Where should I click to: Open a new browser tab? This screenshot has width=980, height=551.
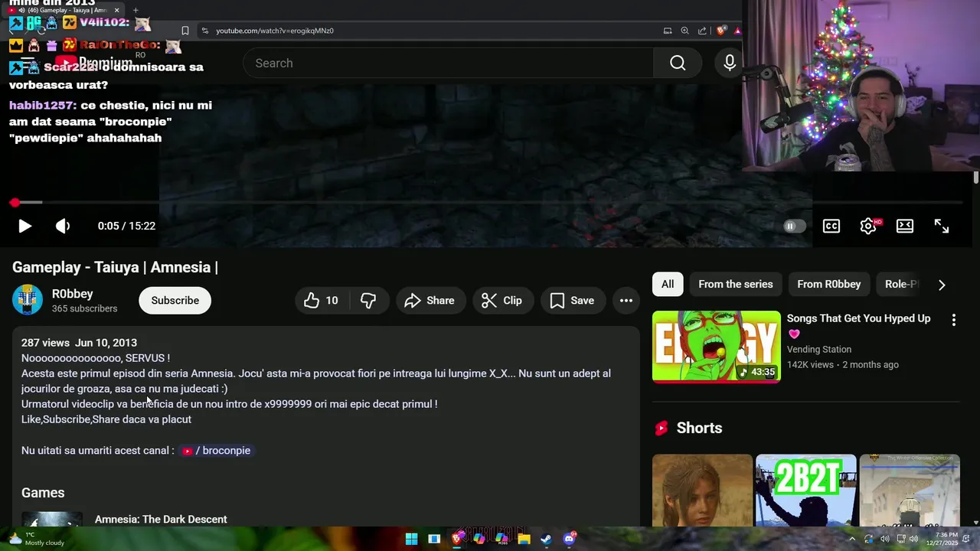pyautogui.click(x=136, y=11)
